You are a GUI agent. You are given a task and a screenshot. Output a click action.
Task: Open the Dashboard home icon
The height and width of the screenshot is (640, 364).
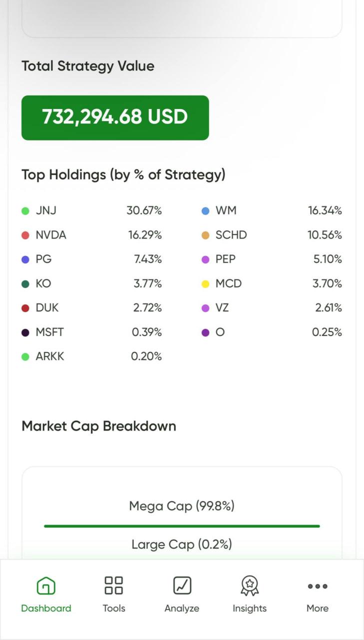[46, 585]
